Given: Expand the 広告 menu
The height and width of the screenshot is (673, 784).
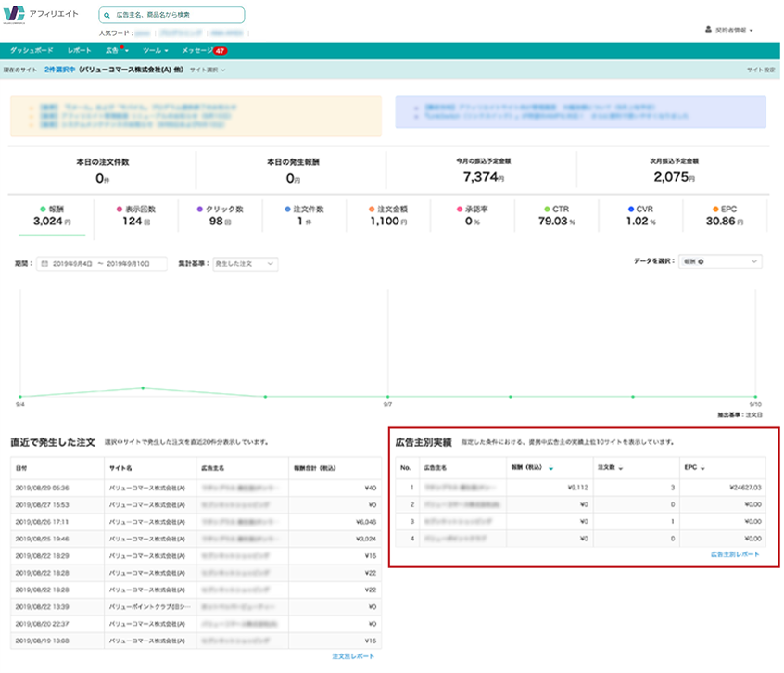Looking at the screenshot, I should (117, 50).
